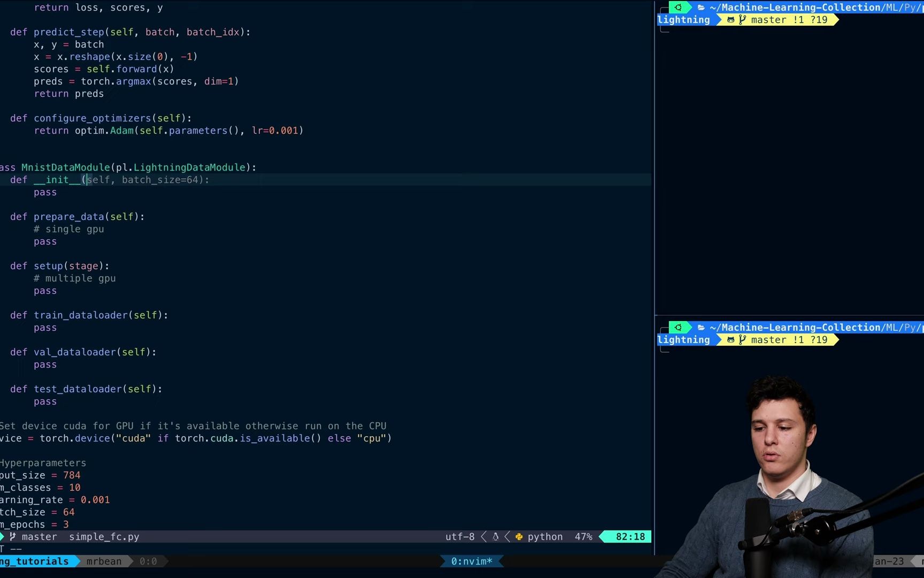
Task: Click the 47% scroll position indicator
Action: 583,537
